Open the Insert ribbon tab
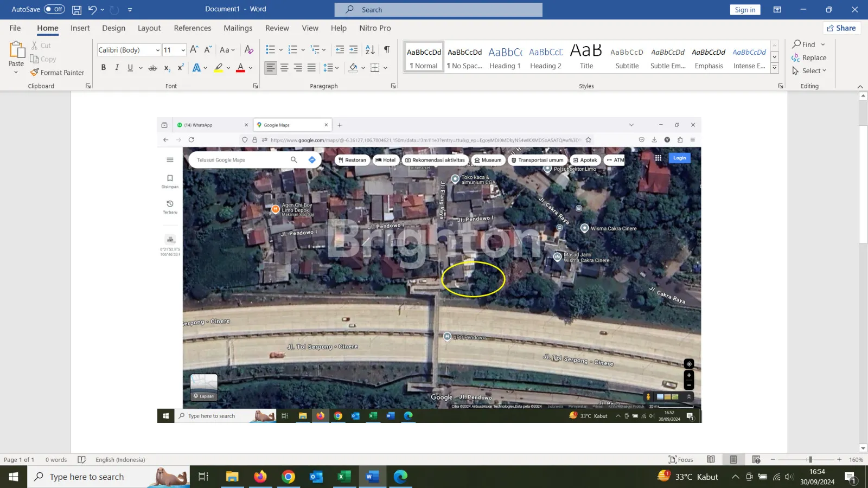The image size is (868, 488). tap(80, 28)
